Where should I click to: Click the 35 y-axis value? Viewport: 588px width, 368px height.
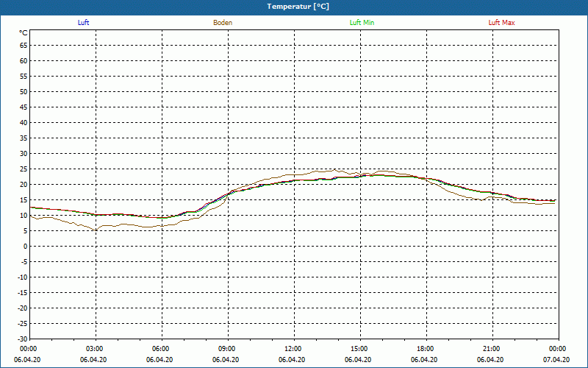point(24,138)
